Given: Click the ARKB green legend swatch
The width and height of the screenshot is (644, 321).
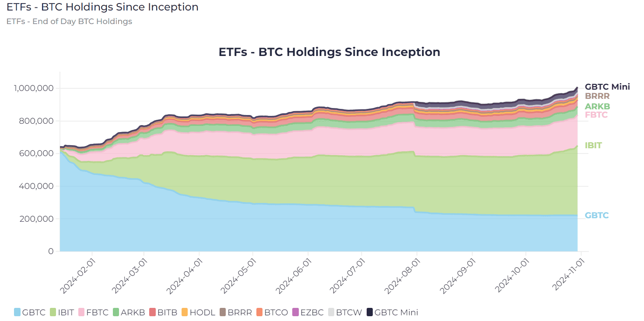Looking at the screenshot, I should (x=116, y=312).
